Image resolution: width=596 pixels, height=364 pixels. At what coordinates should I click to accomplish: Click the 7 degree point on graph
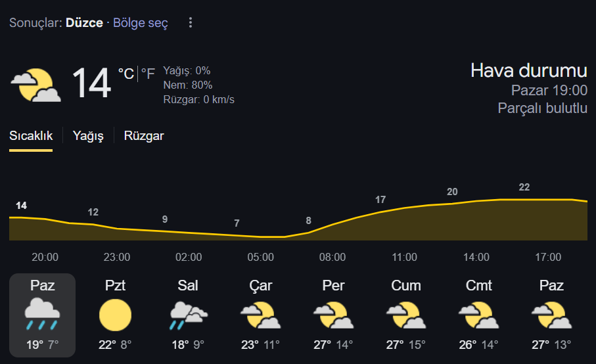click(237, 223)
